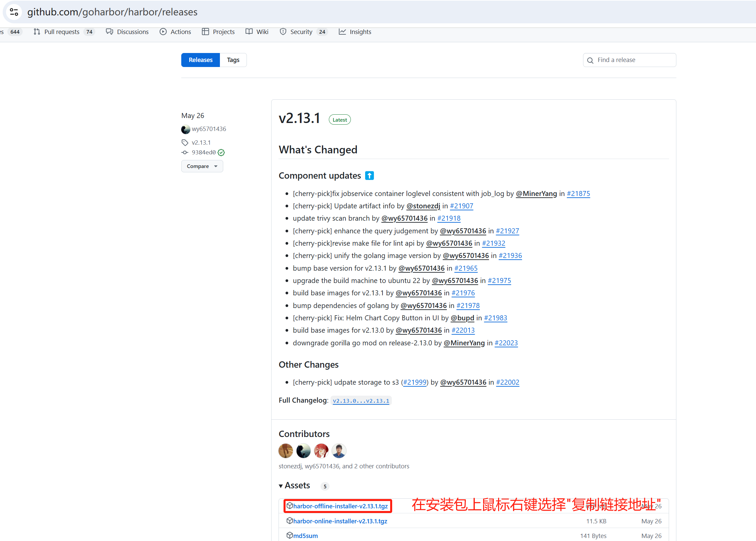Switch to the Tags view

(233, 60)
